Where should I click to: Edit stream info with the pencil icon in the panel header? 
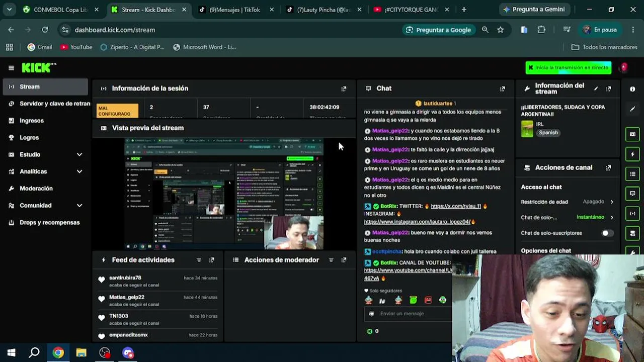[x=596, y=88]
